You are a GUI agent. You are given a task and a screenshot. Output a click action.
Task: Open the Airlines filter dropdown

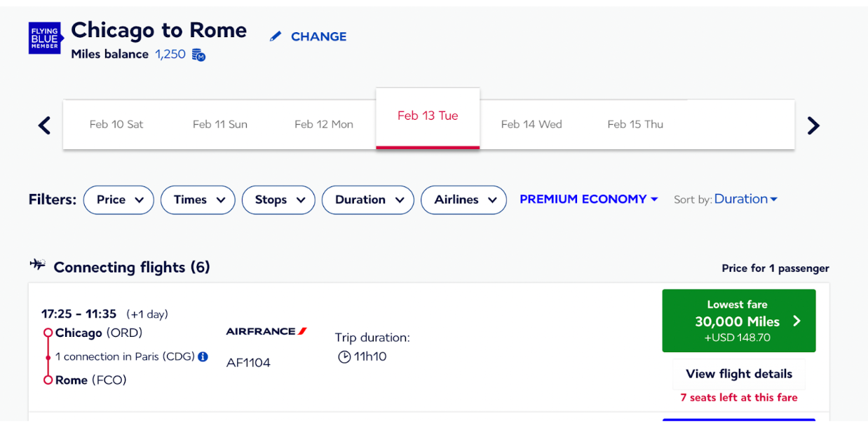tap(463, 200)
